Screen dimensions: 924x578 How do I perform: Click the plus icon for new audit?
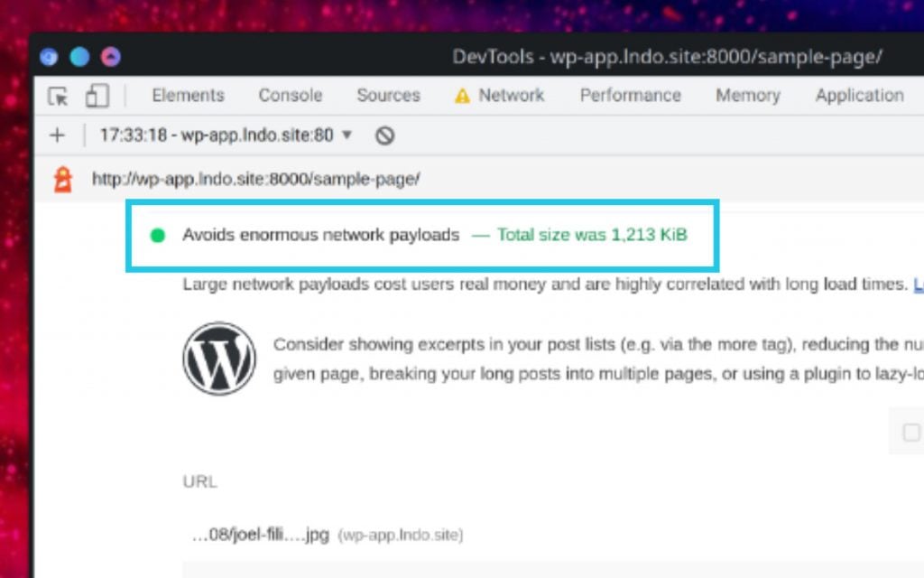[58, 135]
